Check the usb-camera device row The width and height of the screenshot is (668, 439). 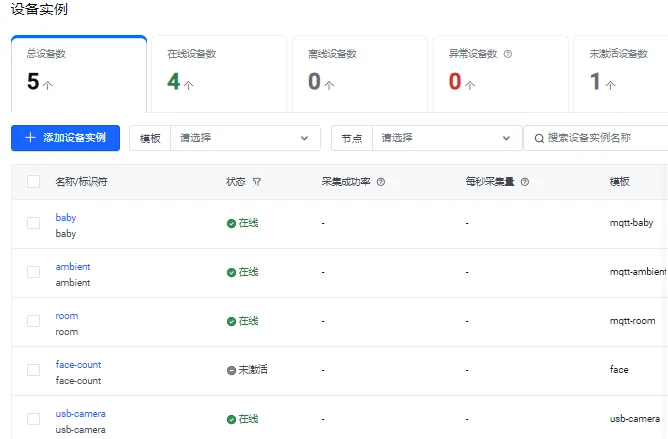33,419
